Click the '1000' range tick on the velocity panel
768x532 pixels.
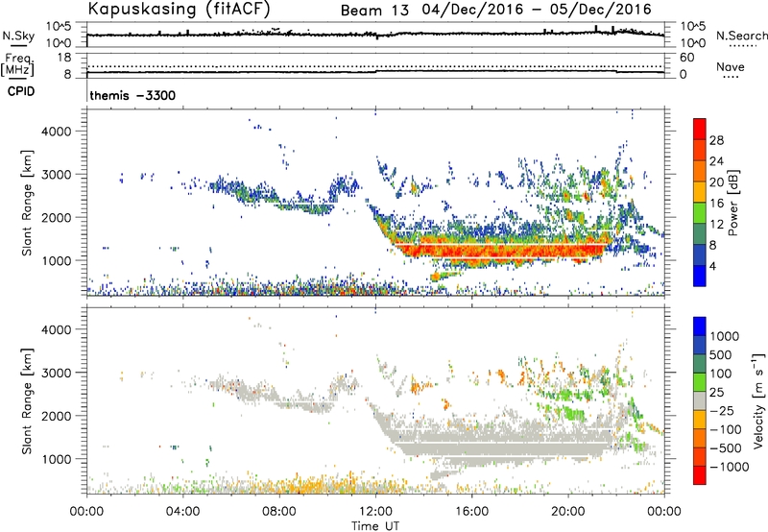tap(56, 459)
